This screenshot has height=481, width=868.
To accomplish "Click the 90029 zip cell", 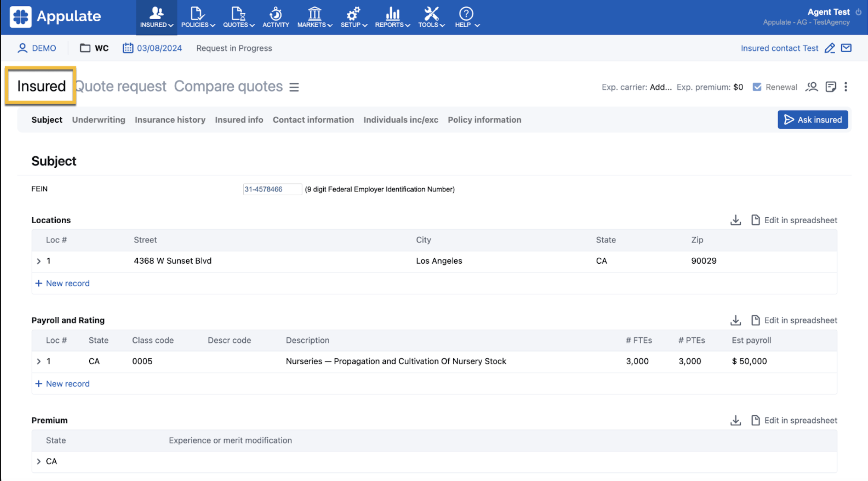I will coord(704,261).
